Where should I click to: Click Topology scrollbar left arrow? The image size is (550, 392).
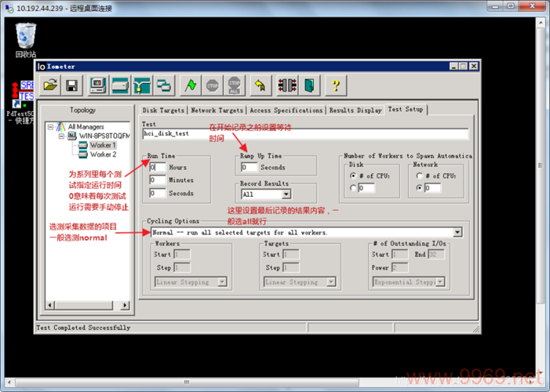50,305
